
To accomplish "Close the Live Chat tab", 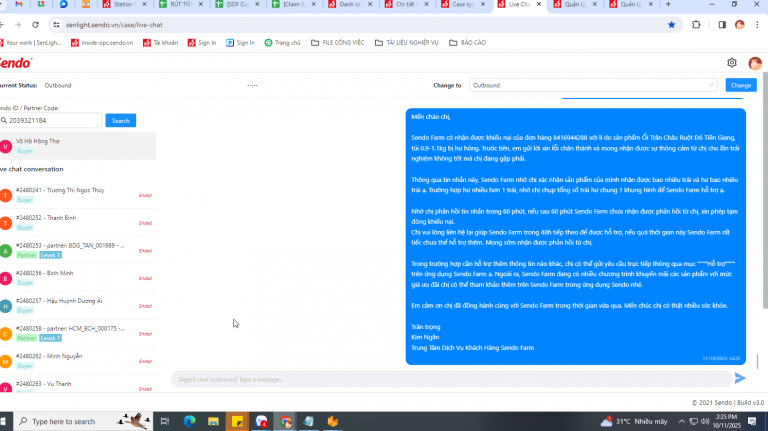I will point(539,4).
